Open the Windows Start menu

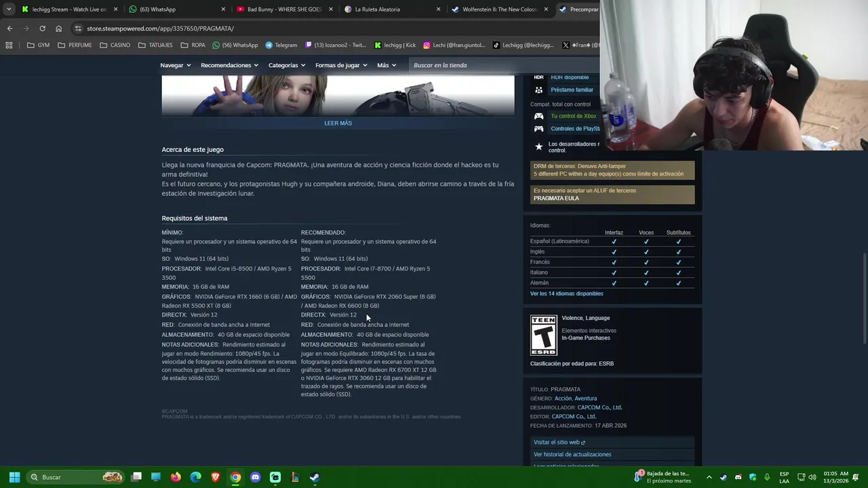coord(14,477)
